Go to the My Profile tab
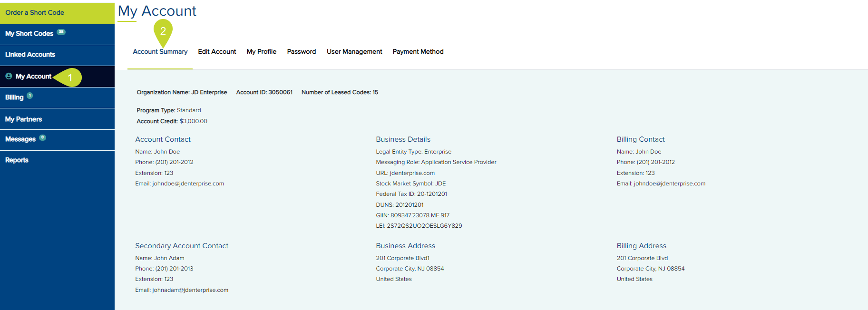This screenshot has width=868, height=310. [261, 52]
